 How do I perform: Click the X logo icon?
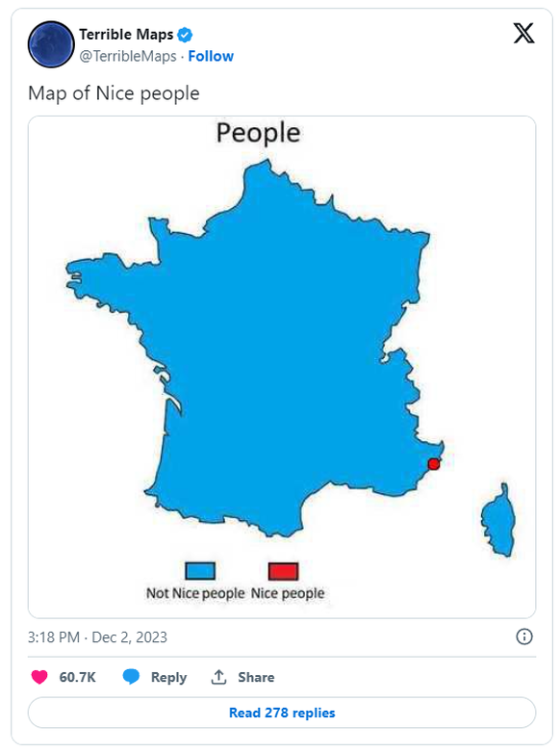(523, 33)
